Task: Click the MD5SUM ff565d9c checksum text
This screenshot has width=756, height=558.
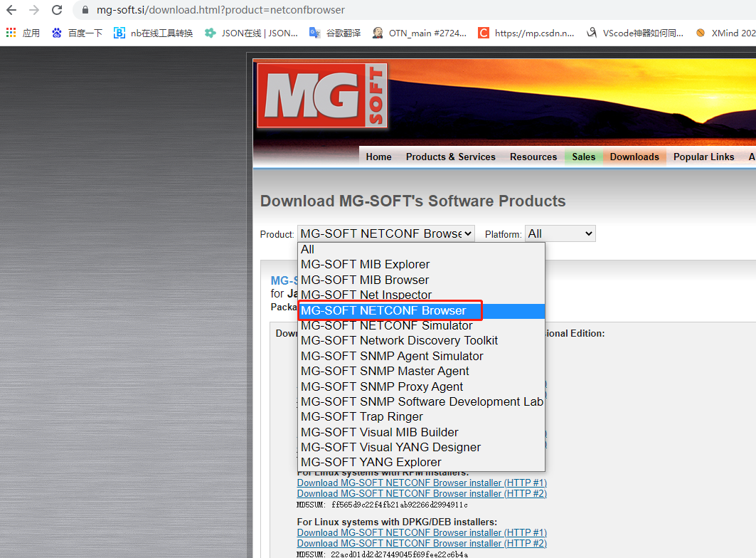Action: [x=382, y=505]
